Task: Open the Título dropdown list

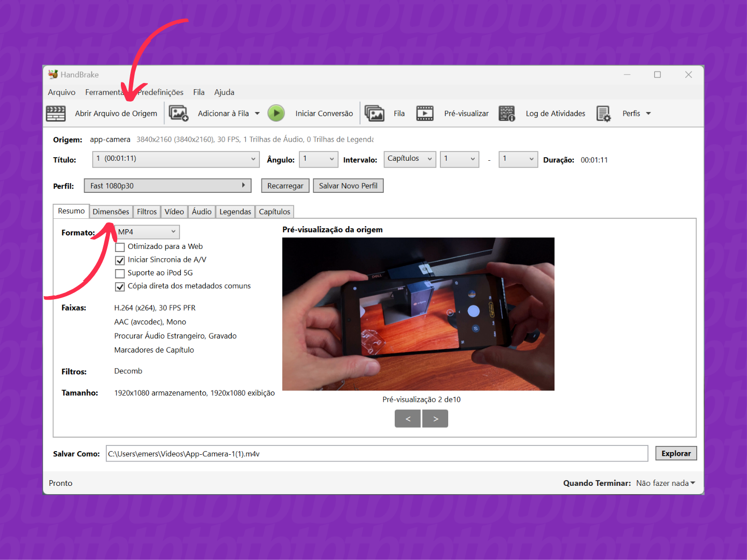Action: point(175,159)
